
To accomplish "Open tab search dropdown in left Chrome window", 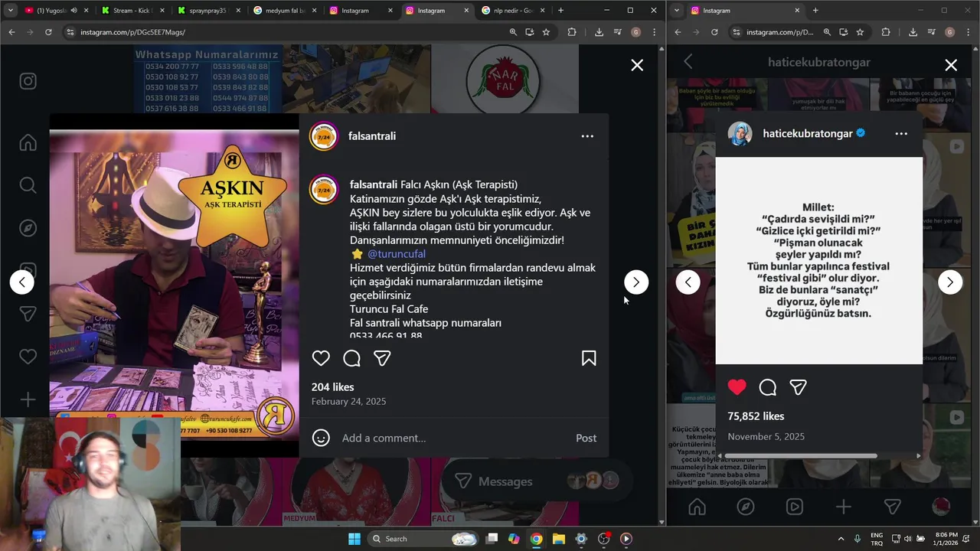I will pyautogui.click(x=11, y=11).
